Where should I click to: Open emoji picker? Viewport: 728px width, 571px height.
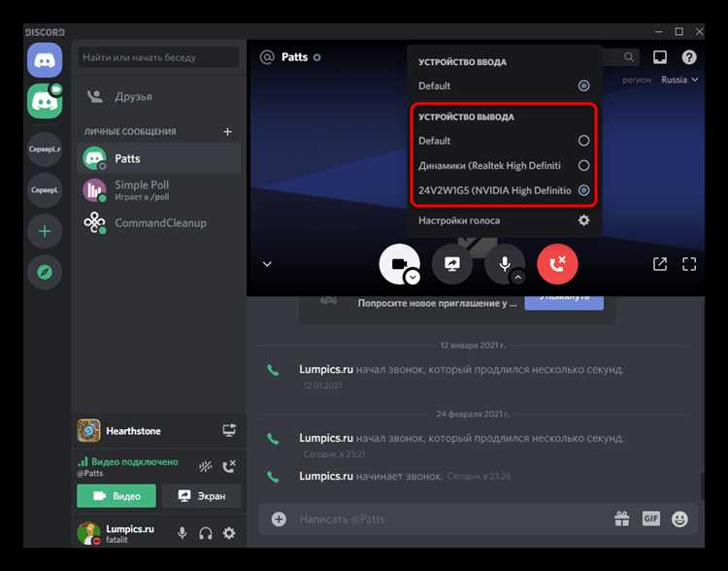(679, 519)
